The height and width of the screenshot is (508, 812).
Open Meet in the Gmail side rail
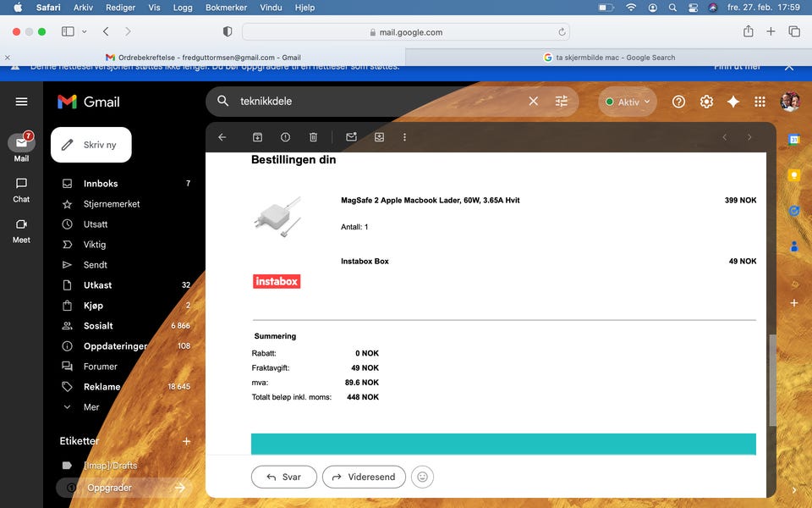[x=21, y=231]
